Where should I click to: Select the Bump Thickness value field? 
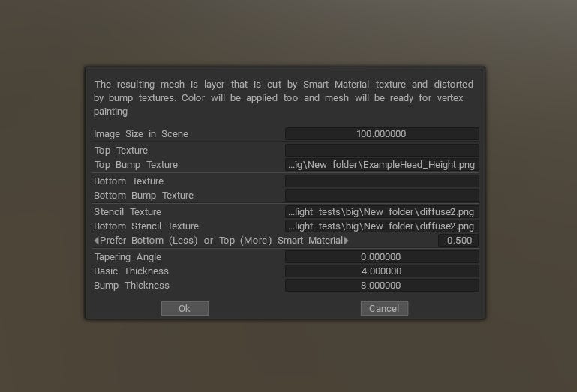click(x=382, y=286)
